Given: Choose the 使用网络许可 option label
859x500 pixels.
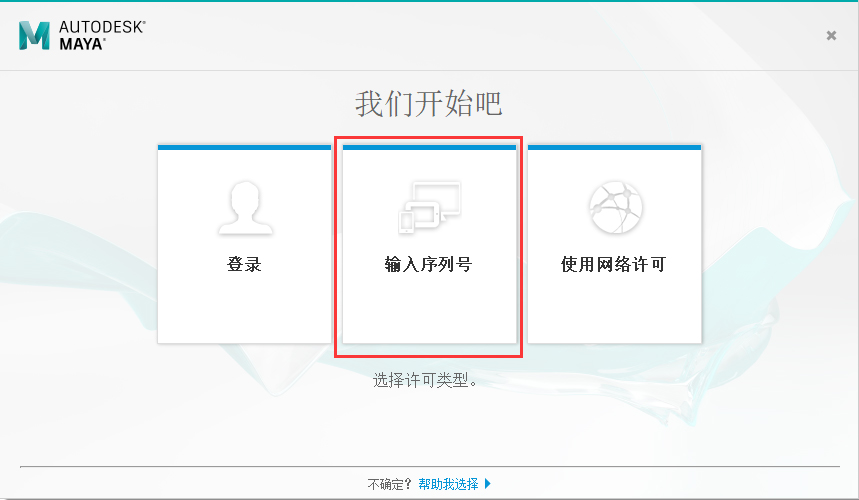Looking at the screenshot, I should click(613, 265).
